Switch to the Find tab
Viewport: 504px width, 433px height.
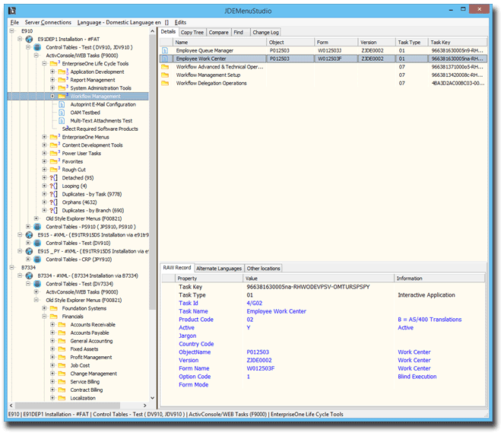239,32
